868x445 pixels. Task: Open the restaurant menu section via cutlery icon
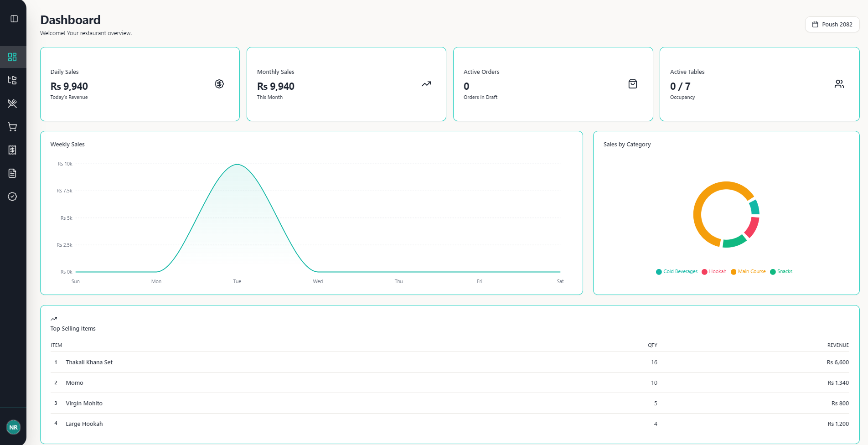point(13,103)
